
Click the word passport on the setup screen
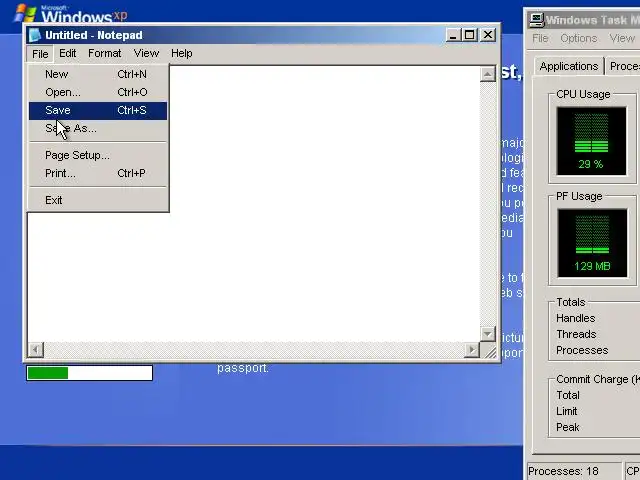click(242, 369)
